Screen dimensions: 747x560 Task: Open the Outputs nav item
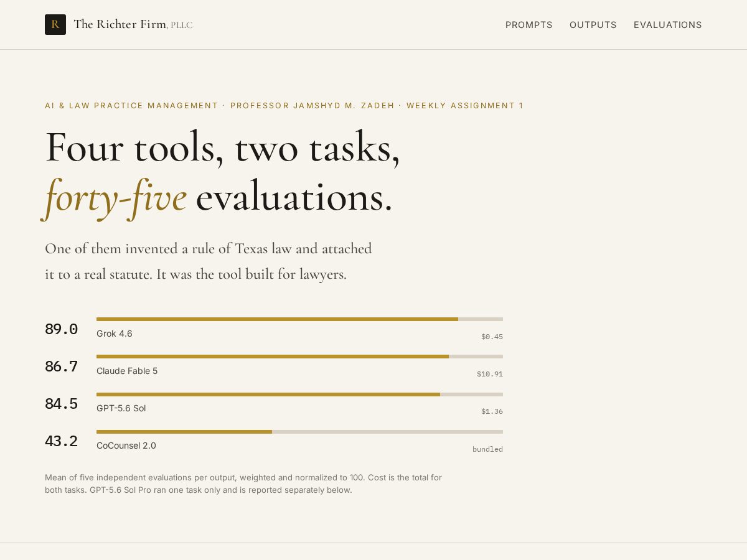pos(593,25)
